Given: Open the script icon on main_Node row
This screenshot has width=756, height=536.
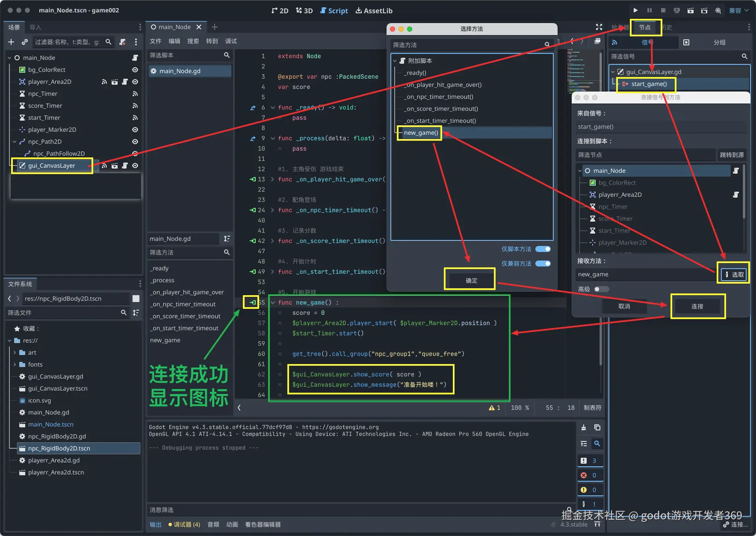Looking at the screenshot, I should tap(135, 58).
